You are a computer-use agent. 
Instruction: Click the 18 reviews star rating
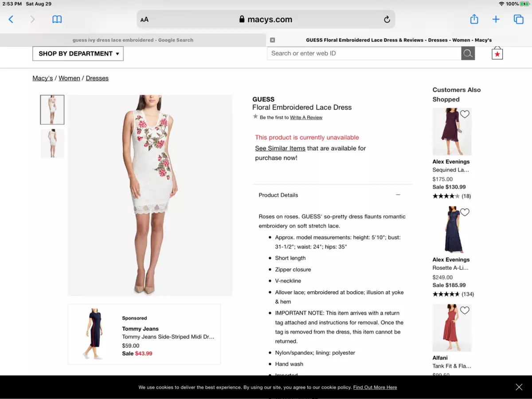(x=452, y=196)
